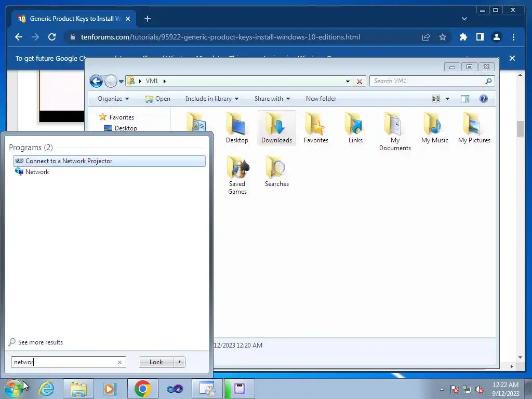
Task: Clear the Start menu search text
Action: 120,362
